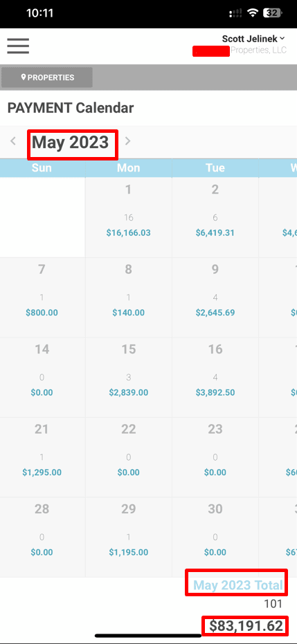View the $1,295.00 payment on May 21
297x644 pixels.
[x=42, y=472]
